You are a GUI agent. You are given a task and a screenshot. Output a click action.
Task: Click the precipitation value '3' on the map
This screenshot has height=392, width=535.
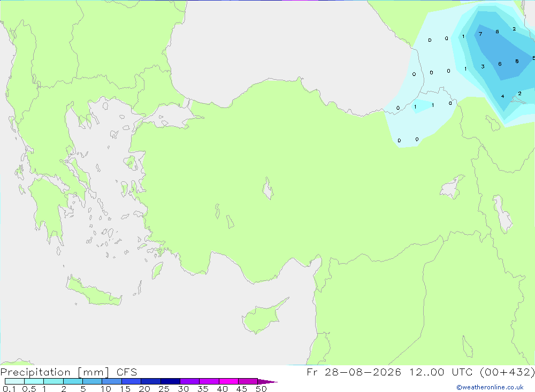(483, 66)
